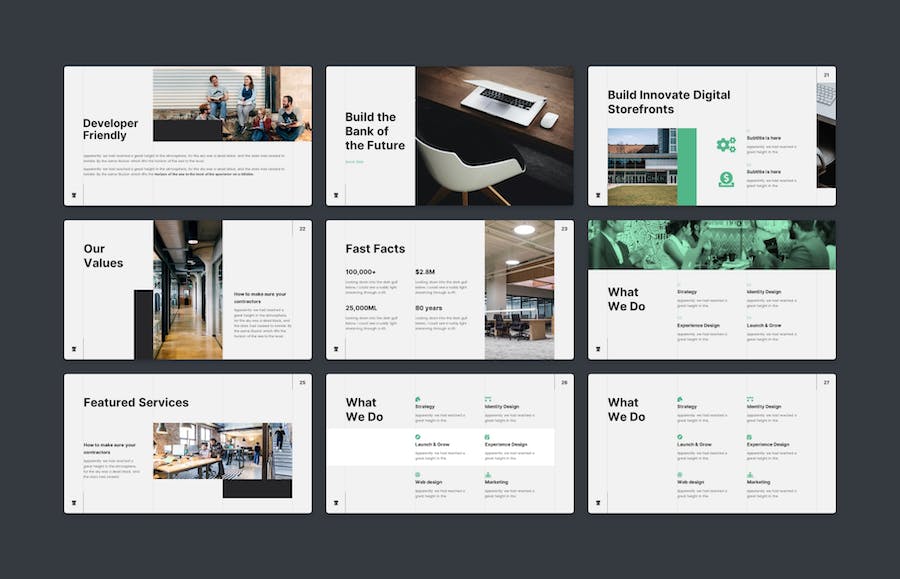Click the logo icon on Developer Friendly slide
This screenshot has width=900, height=579.
(x=73, y=195)
